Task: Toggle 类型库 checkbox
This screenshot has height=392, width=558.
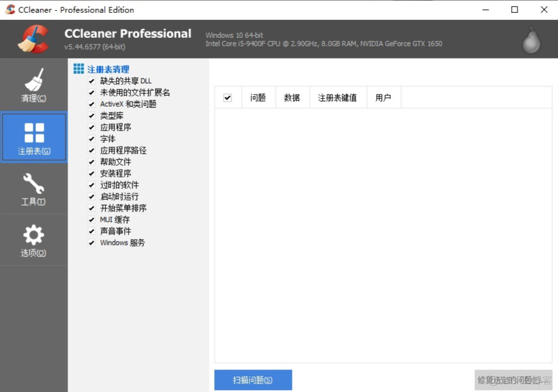Action: 92,116
